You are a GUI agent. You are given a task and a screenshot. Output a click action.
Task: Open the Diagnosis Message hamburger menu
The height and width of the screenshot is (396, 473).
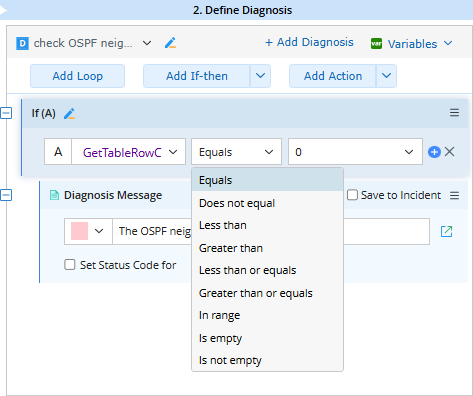pos(454,195)
